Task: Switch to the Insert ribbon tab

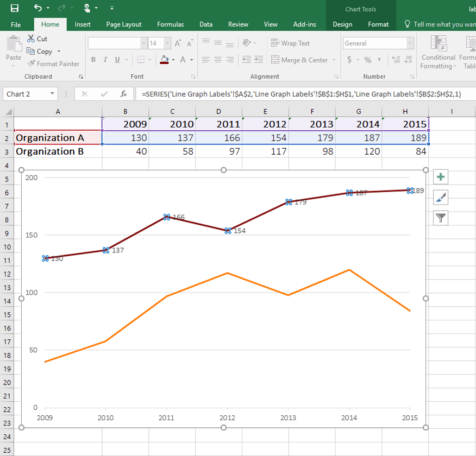Action: [83, 24]
